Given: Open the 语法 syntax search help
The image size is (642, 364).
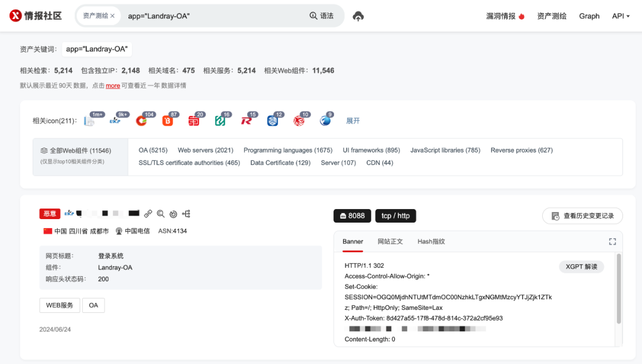Looking at the screenshot, I should pos(322,16).
